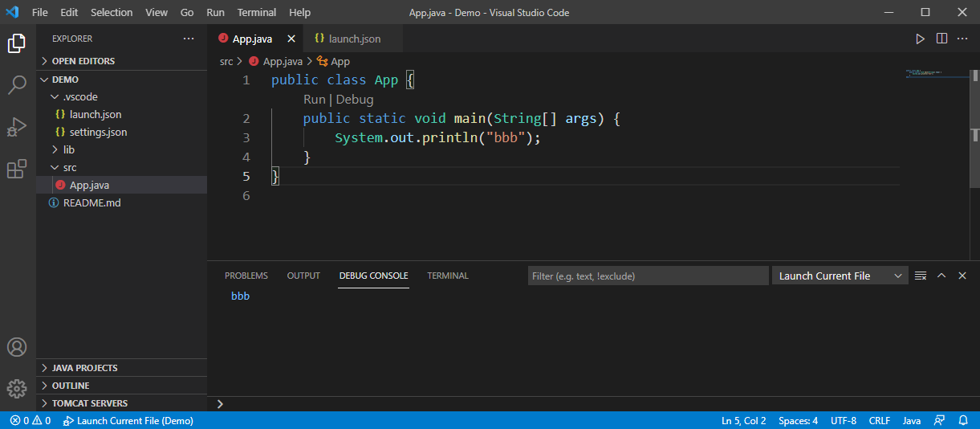Click Explorer views and more actions ellipsis
980x429 pixels.
(x=189, y=39)
